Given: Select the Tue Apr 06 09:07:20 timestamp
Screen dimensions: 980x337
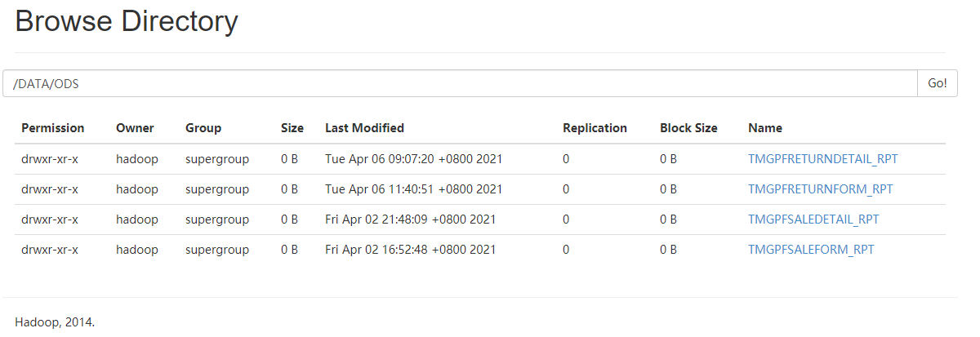Looking at the screenshot, I should 413,159.
